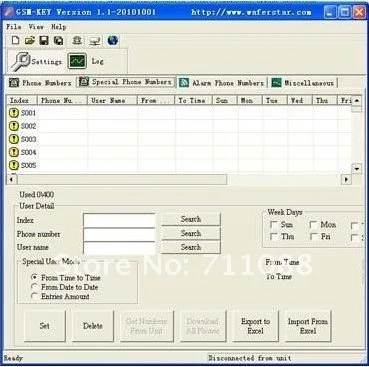Click the horizontal scroll right arrow

[346, 180]
